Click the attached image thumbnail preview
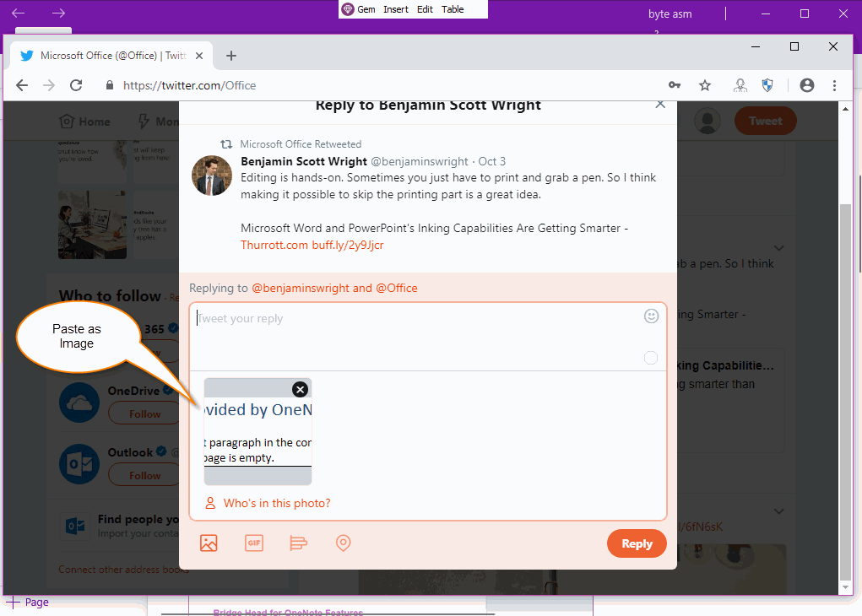Image resolution: width=862 pixels, height=616 pixels. pyautogui.click(x=258, y=431)
